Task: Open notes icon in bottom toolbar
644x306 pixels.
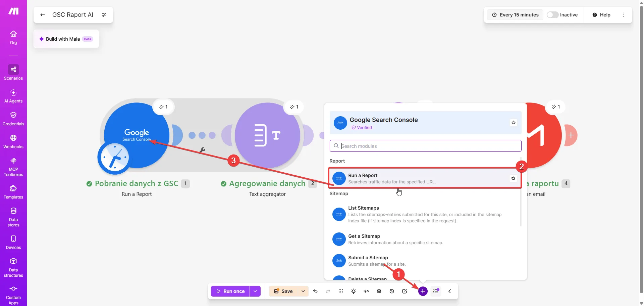Action: 405,291
